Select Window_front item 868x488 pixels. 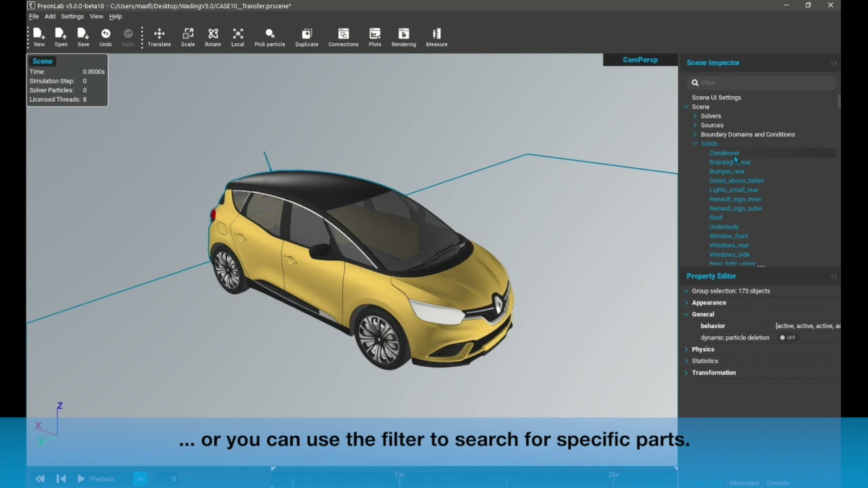pyautogui.click(x=729, y=236)
